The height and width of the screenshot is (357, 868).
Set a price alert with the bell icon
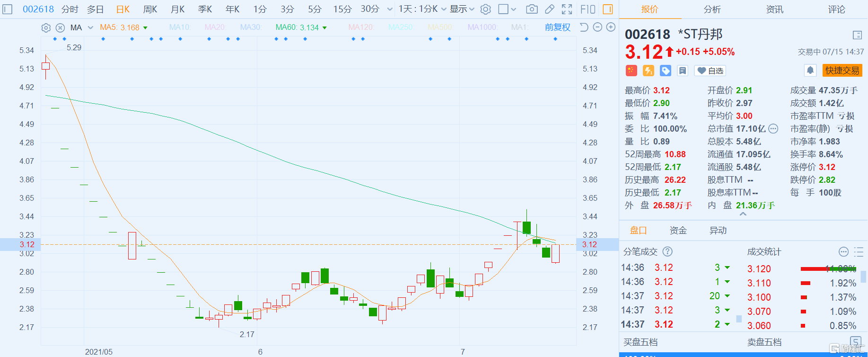point(810,71)
